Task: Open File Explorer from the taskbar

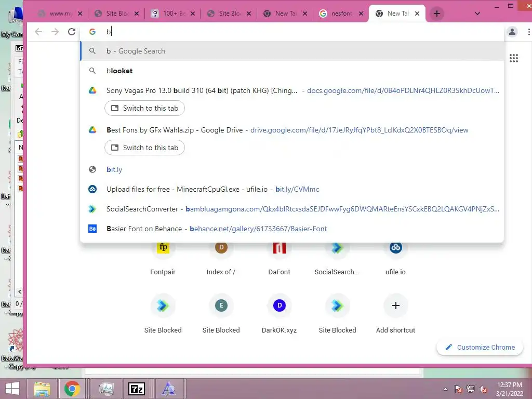Action: tap(42, 389)
